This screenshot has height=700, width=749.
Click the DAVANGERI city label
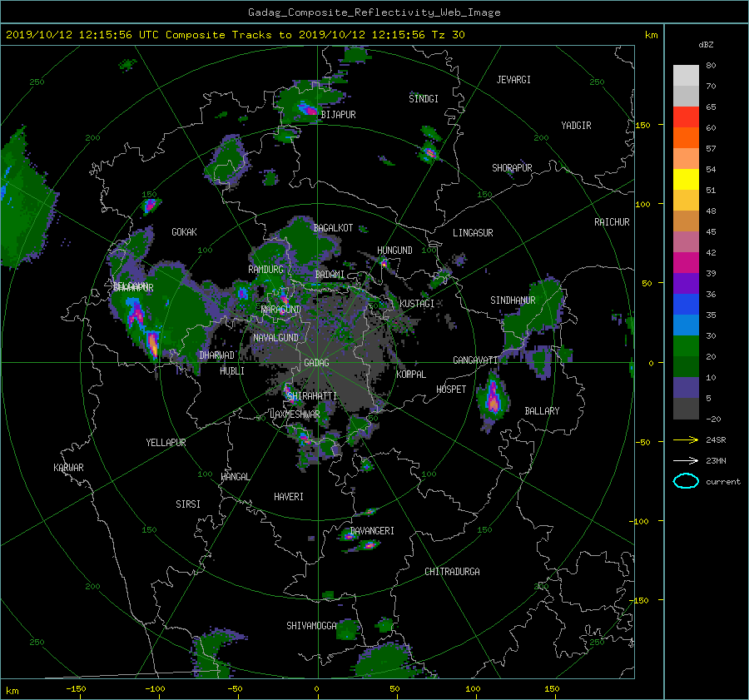click(372, 531)
